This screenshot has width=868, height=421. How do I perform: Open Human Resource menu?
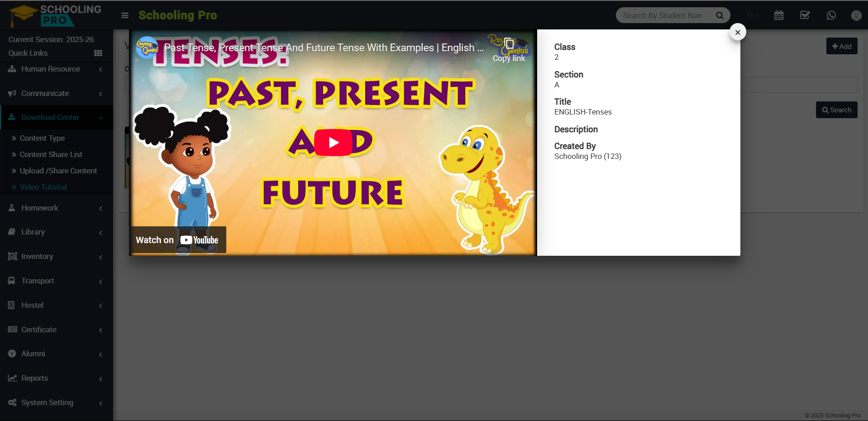pos(57,69)
